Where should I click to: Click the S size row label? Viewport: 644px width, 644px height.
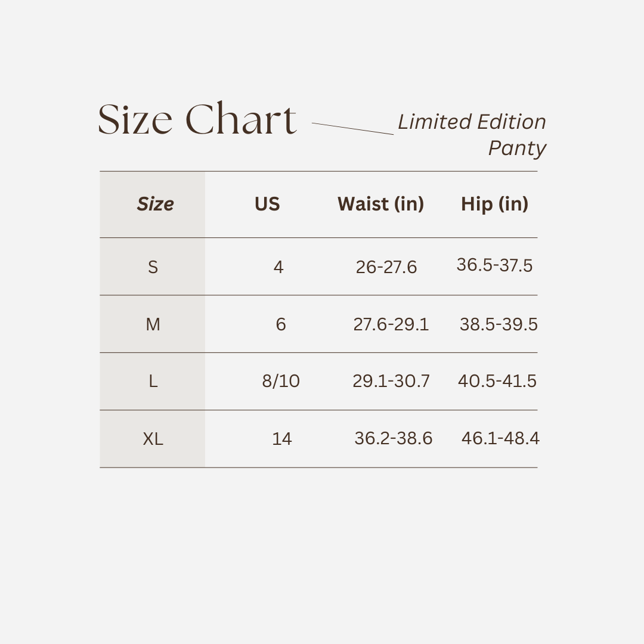(x=153, y=267)
